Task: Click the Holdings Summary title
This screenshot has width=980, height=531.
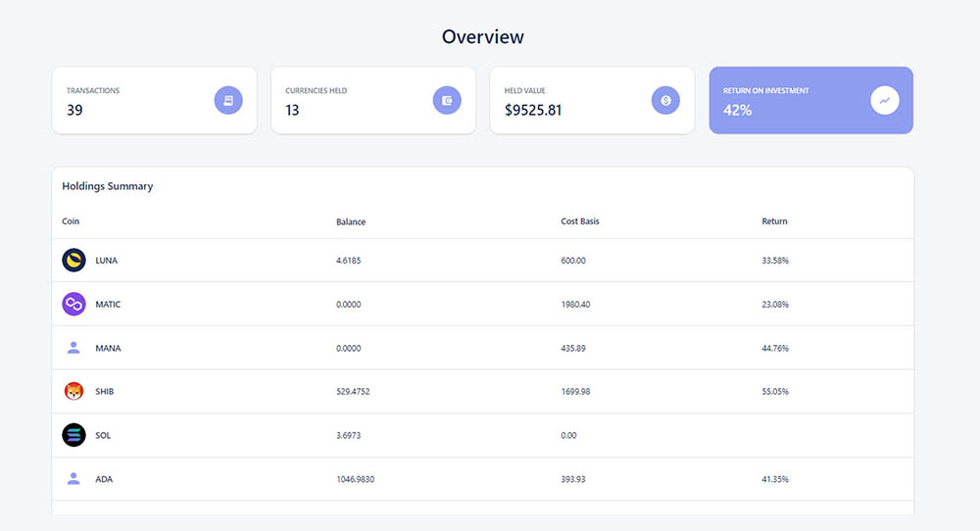Action: (108, 186)
